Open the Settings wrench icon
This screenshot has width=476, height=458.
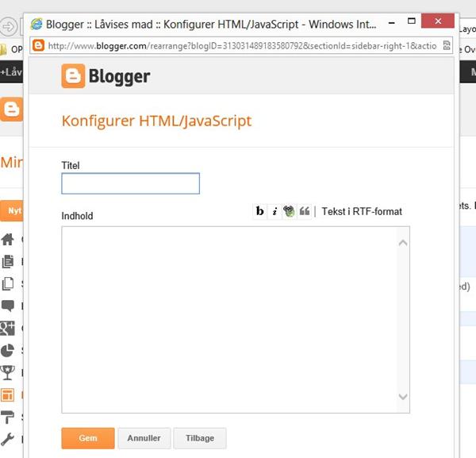coord(8,439)
